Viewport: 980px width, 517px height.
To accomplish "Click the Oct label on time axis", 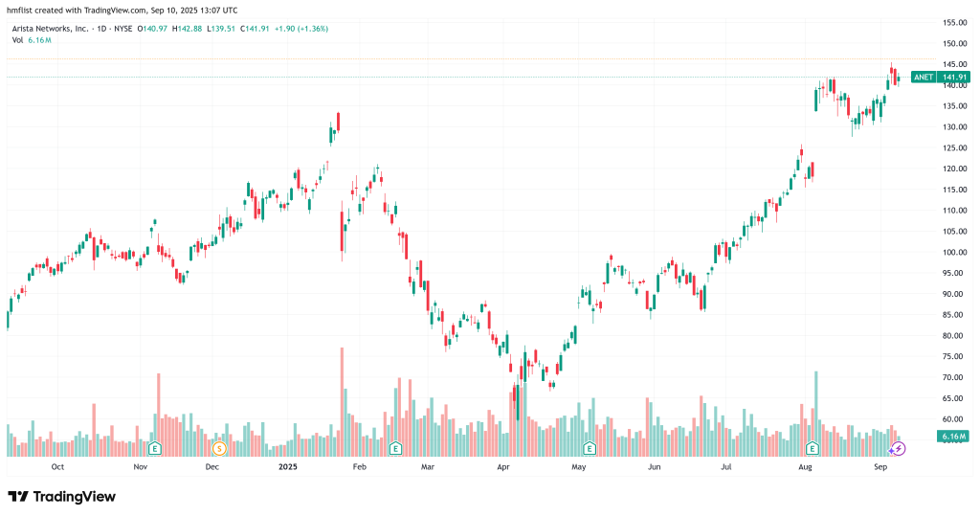I will 57,467.
